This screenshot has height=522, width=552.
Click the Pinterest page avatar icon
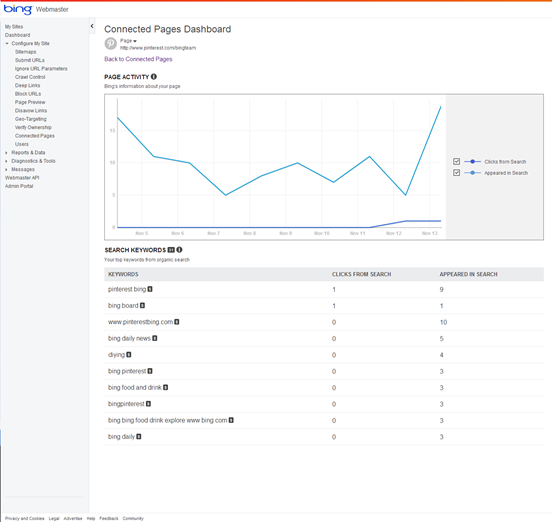pos(111,44)
